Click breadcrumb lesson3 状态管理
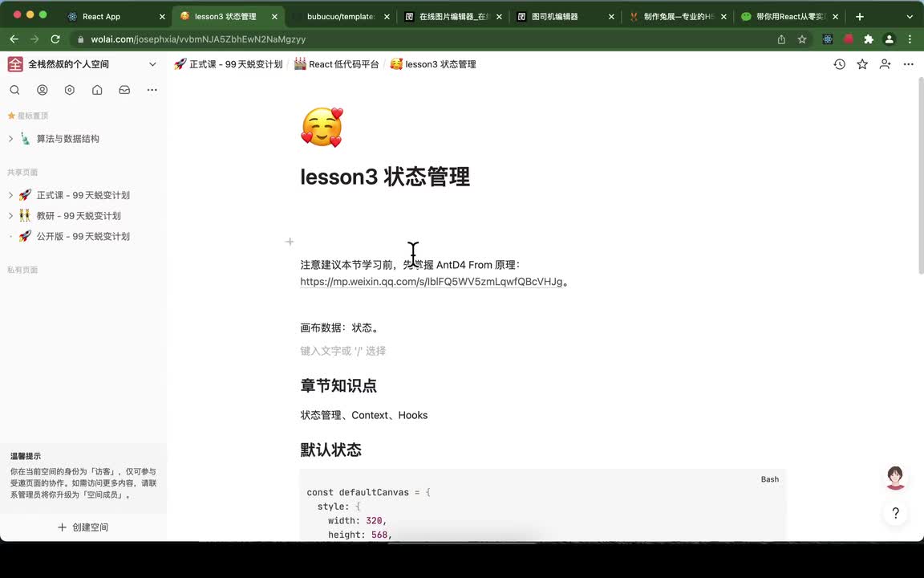This screenshot has width=924, height=578. pos(433,64)
